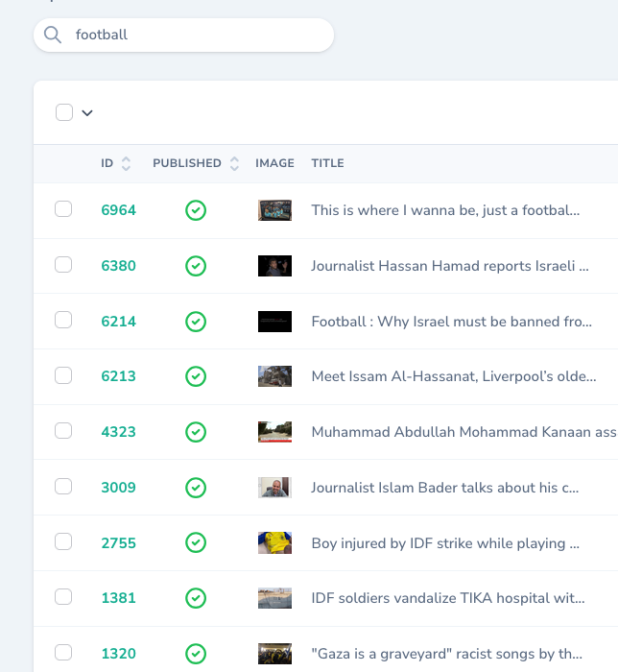Select title 'Muhammad Abdullah Mohammad Kanaan'
618x672 pixels.
[x=464, y=432]
